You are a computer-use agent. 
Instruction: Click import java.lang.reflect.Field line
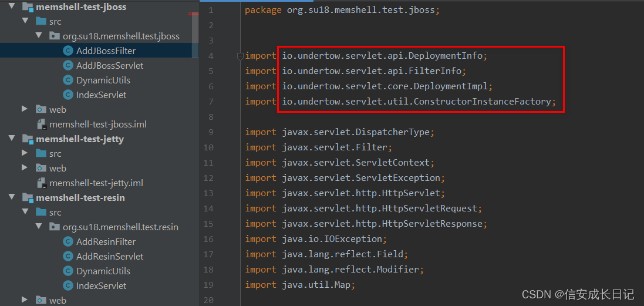(x=326, y=254)
